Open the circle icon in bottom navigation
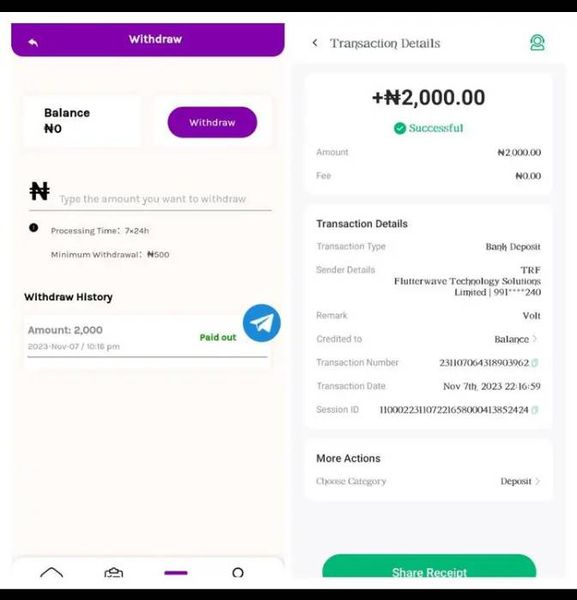 tap(238, 572)
